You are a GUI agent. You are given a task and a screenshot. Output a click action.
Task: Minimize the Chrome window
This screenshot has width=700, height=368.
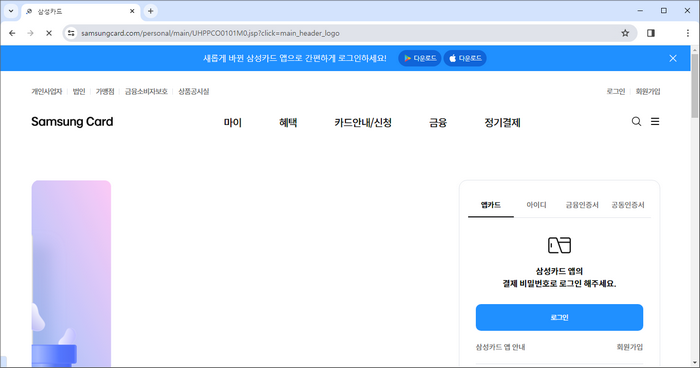click(640, 11)
